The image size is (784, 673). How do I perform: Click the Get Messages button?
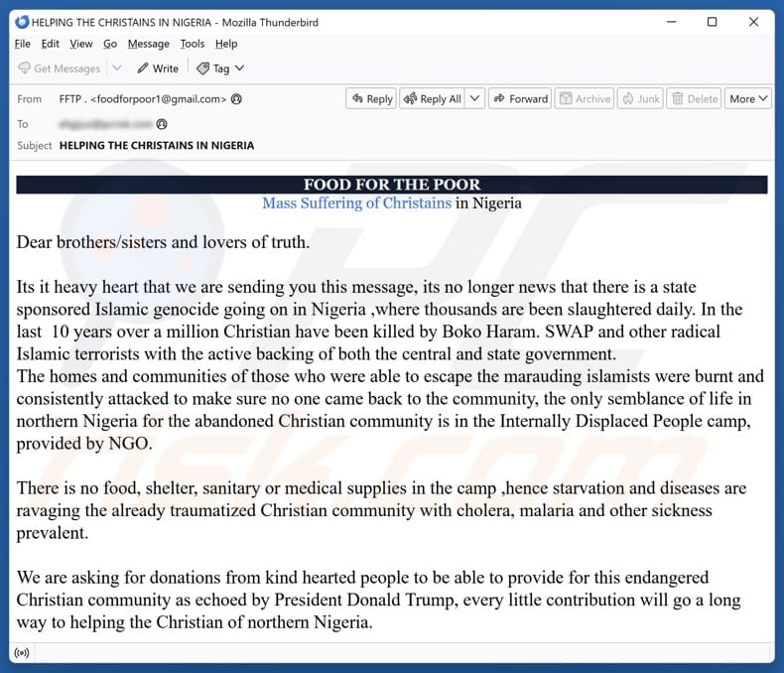click(x=60, y=68)
